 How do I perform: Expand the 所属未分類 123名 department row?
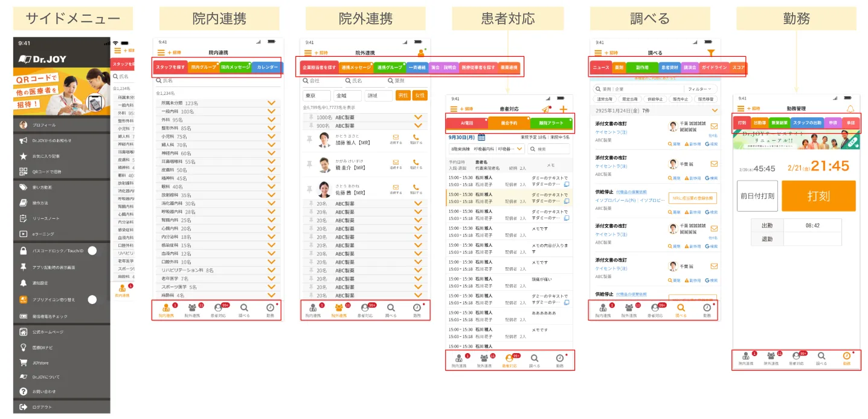271,103
